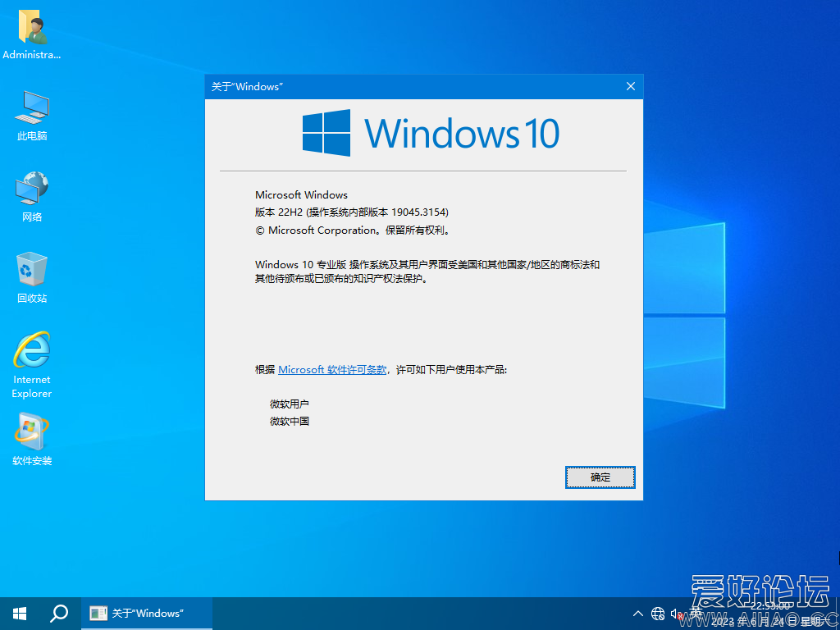
Task: Select the Internet Explorer desktop icon
Action: tap(32, 354)
